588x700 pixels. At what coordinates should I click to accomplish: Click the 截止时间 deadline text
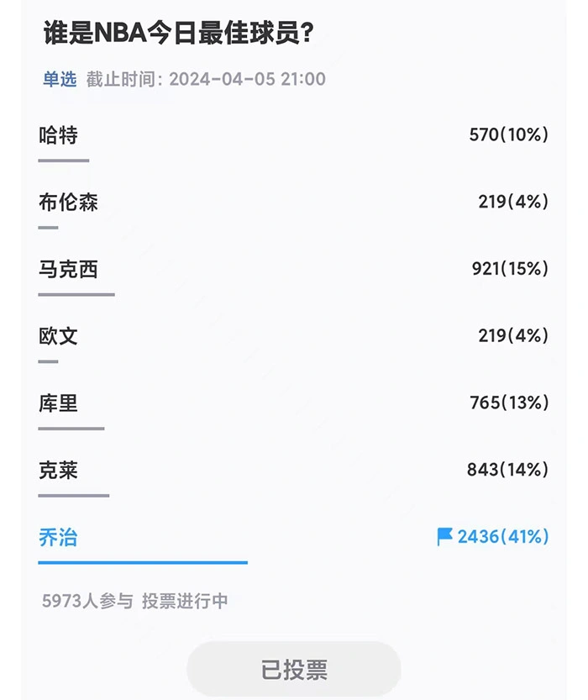coord(206,79)
